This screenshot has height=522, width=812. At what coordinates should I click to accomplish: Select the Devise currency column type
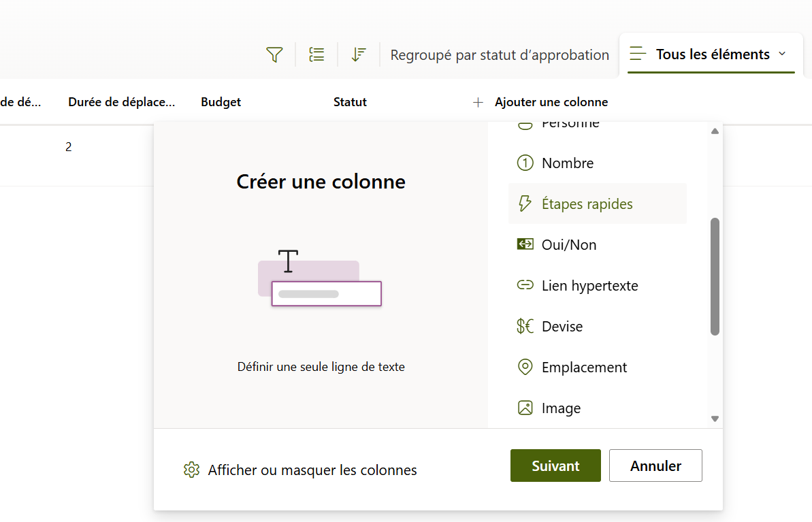pos(562,327)
